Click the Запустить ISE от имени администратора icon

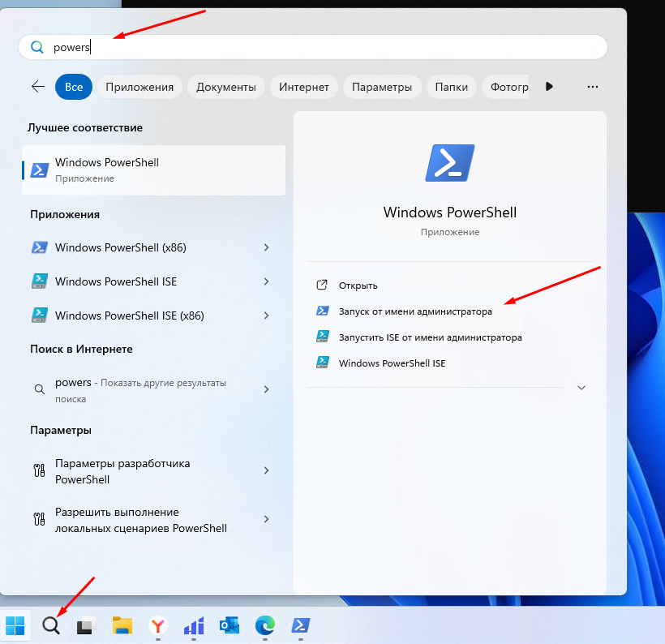tap(322, 337)
